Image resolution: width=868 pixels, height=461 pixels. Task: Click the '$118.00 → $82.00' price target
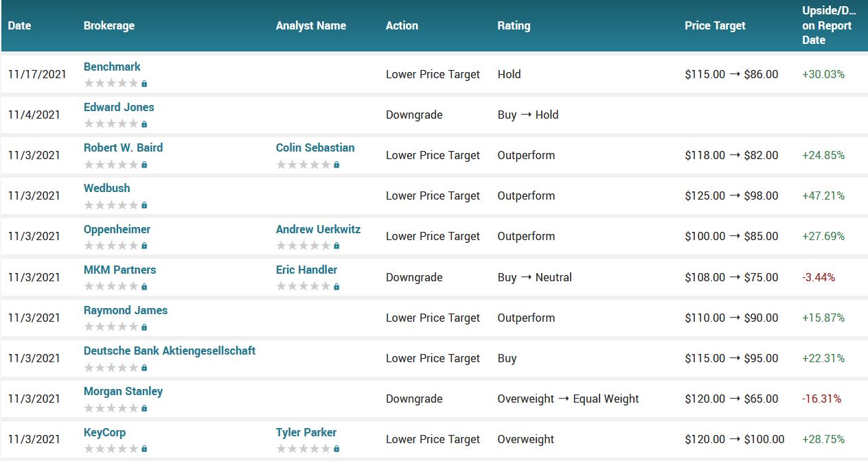coord(731,155)
